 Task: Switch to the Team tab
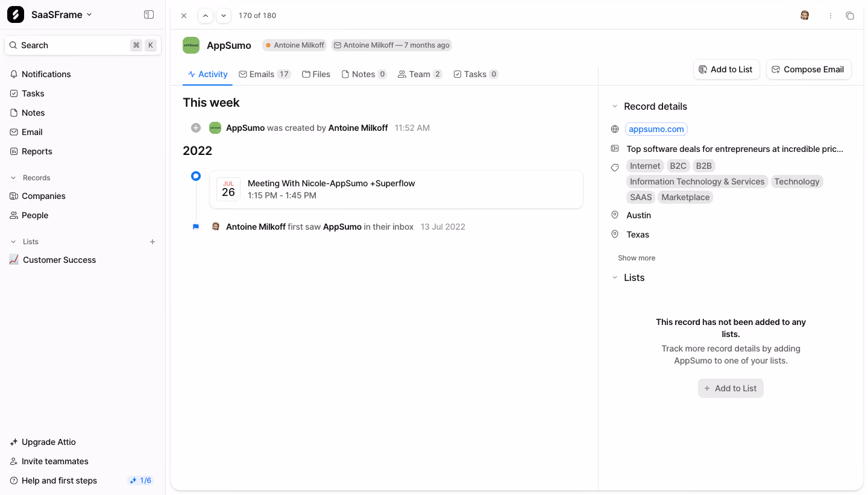pyautogui.click(x=420, y=74)
